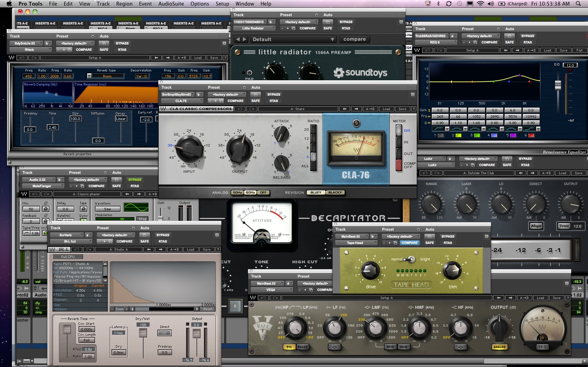
Task: Click next preset arrow in CLA-76 toolbar
Action: click(357, 109)
